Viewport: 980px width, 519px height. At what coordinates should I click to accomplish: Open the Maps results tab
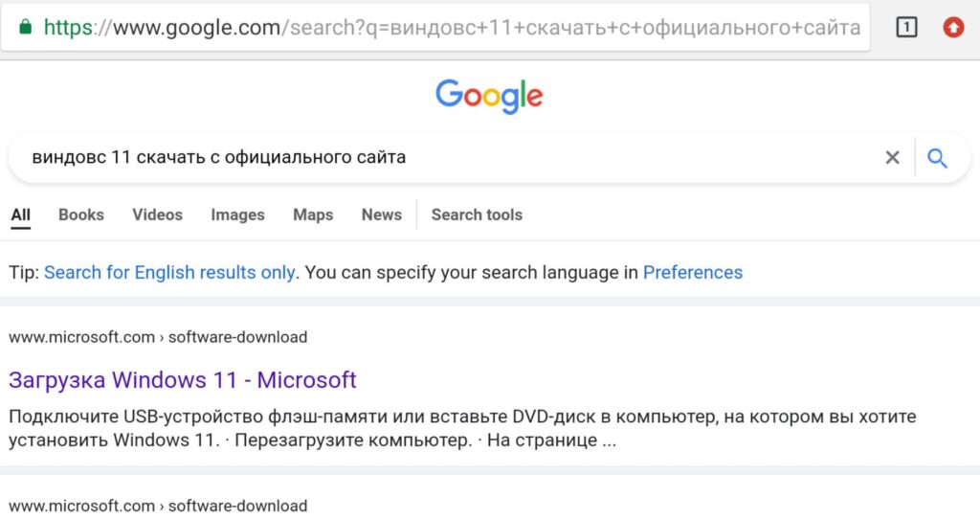pyautogui.click(x=313, y=214)
